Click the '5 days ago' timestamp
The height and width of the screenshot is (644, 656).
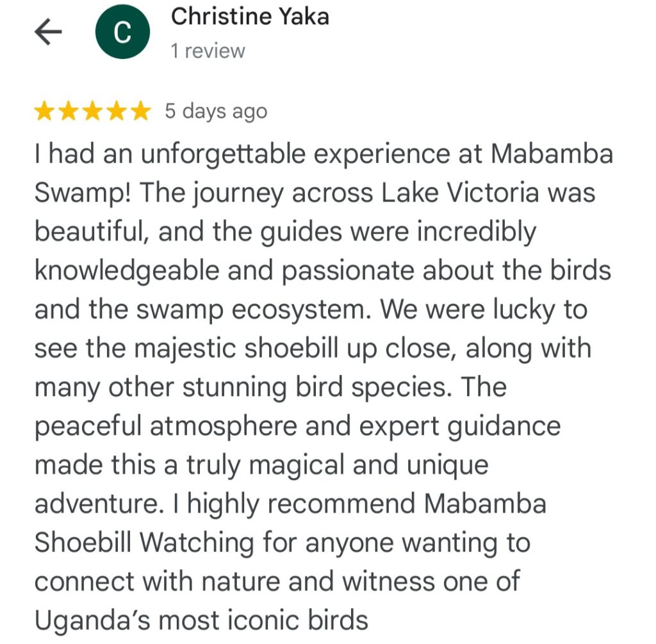point(216,111)
